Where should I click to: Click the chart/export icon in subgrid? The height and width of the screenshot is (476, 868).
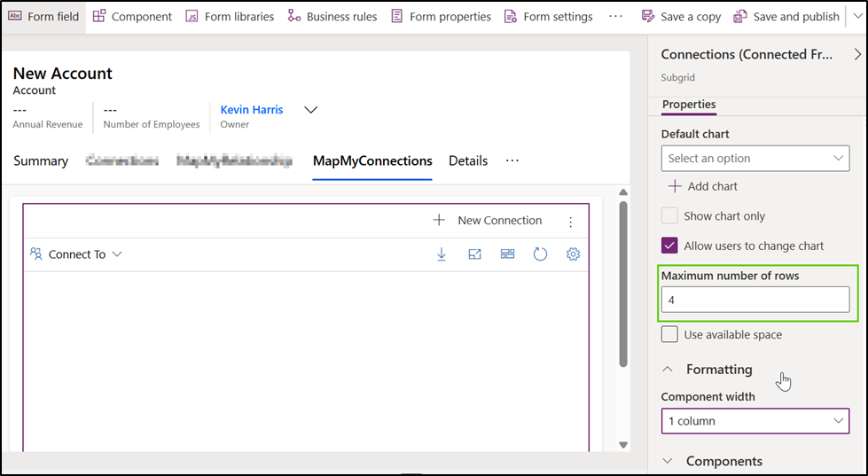click(x=474, y=254)
